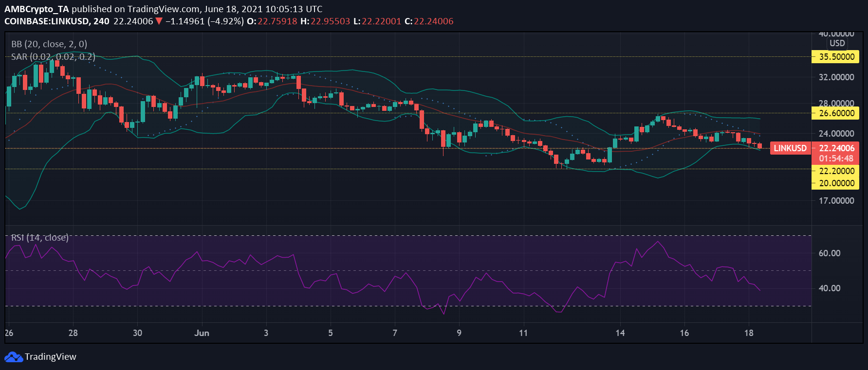Click the AMBCrypto_TA publisher name

click(x=37, y=9)
